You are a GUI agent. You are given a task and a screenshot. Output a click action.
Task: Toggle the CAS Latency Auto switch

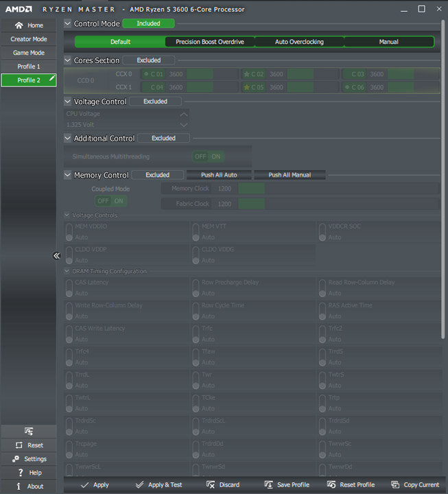click(69, 288)
